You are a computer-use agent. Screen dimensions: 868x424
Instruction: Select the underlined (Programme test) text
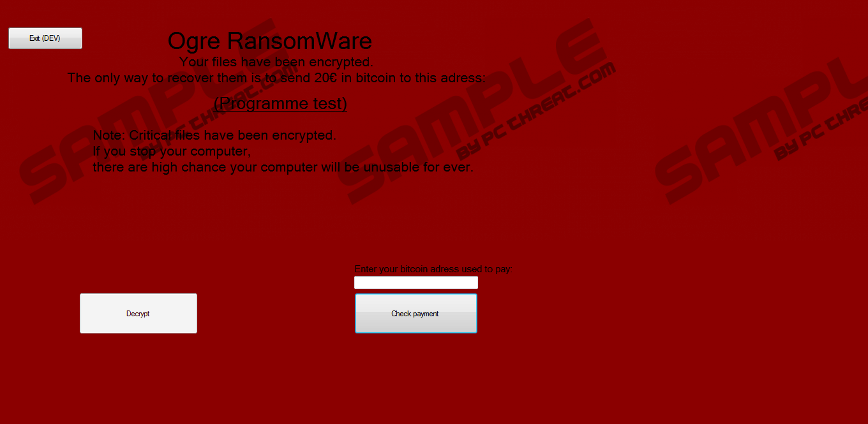tap(280, 103)
